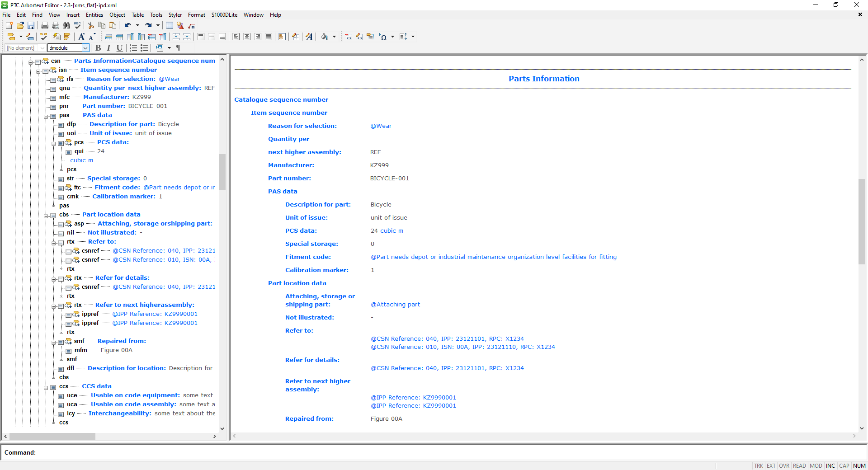This screenshot has height=470, width=868.
Task: Paste clipboard contents with the Paste icon
Action: tap(113, 26)
